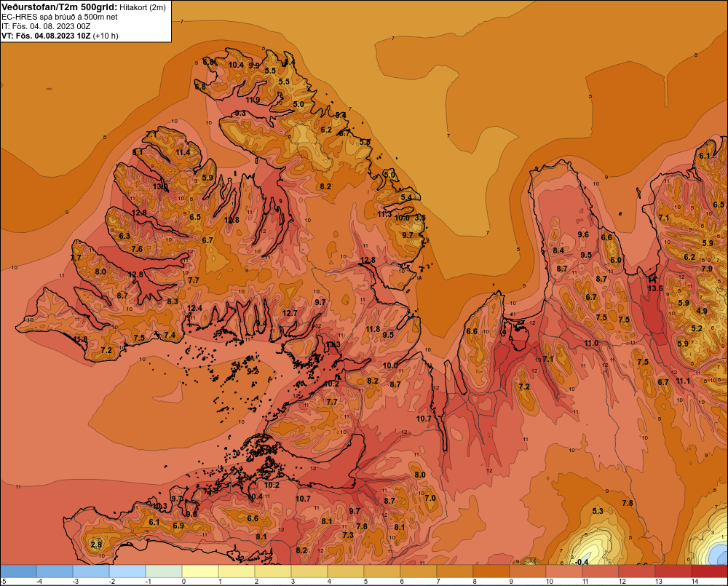
Task: Click the 8.4 temperature value on map
Action: (558, 250)
